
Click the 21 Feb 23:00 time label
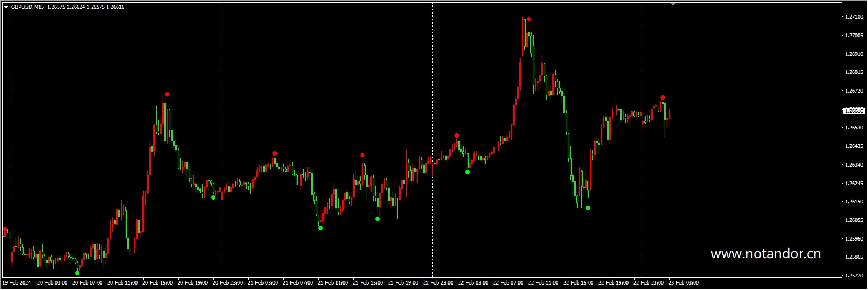pyautogui.click(x=438, y=283)
